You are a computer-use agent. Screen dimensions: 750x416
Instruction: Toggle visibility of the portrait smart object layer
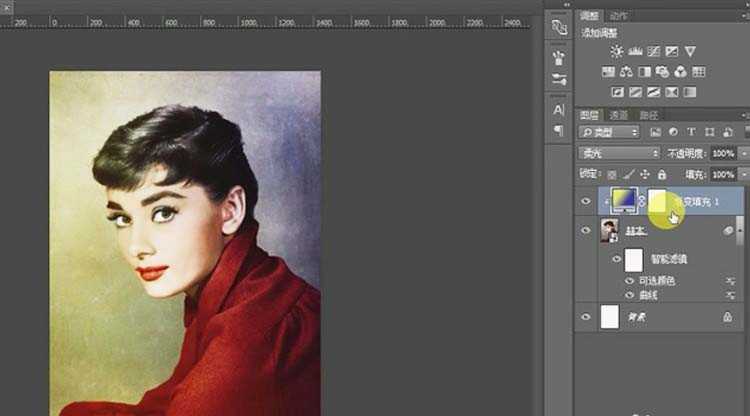pos(587,230)
